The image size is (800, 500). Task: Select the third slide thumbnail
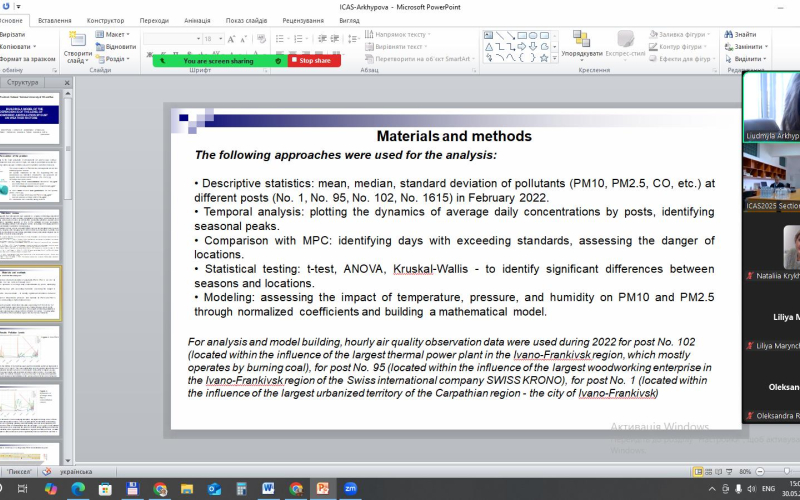30,235
